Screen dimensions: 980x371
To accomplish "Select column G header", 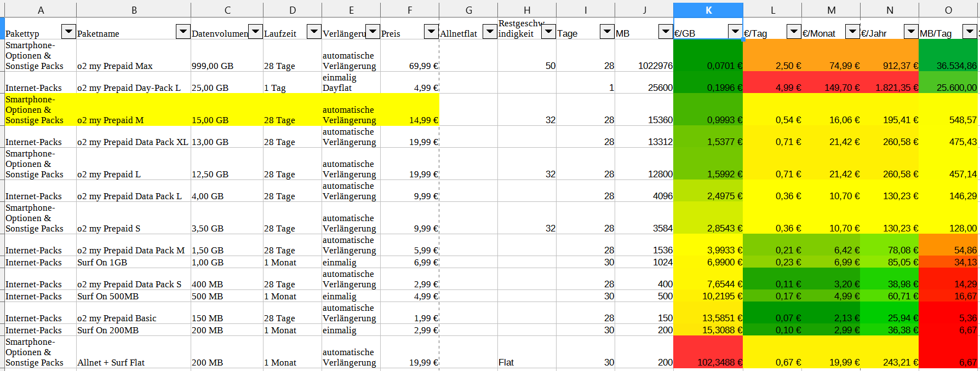I will pyautogui.click(x=468, y=10).
